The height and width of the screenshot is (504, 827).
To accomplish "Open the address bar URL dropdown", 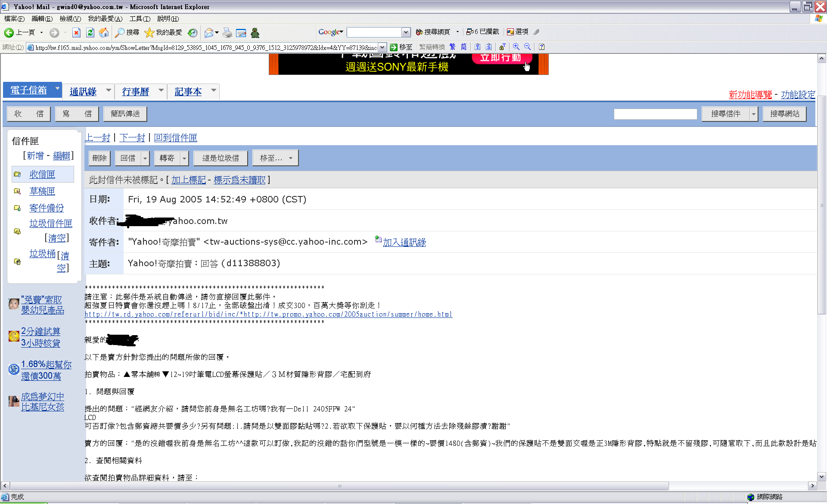I will (x=382, y=47).
